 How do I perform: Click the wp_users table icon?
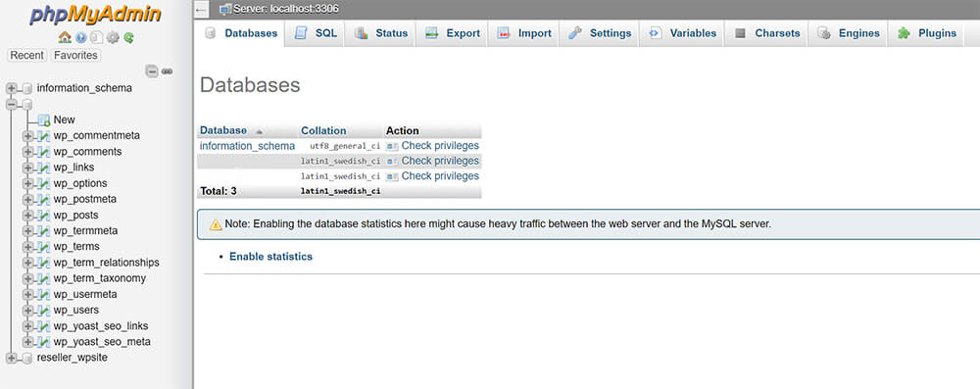(43, 311)
